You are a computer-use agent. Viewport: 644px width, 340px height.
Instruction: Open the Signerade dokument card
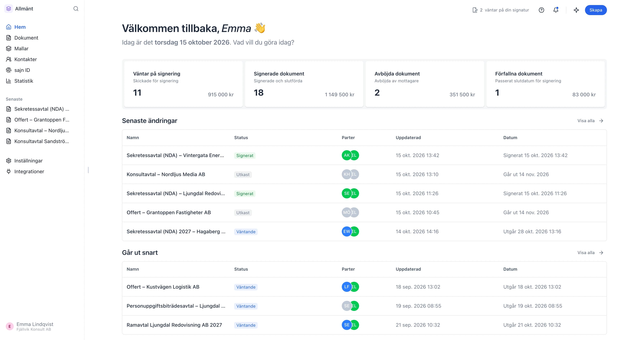point(304,84)
